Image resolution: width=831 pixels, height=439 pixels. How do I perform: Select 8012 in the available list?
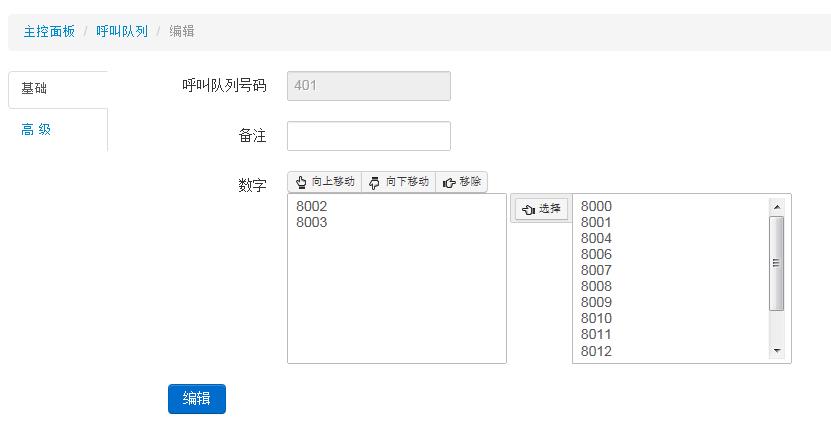coord(671,351)
